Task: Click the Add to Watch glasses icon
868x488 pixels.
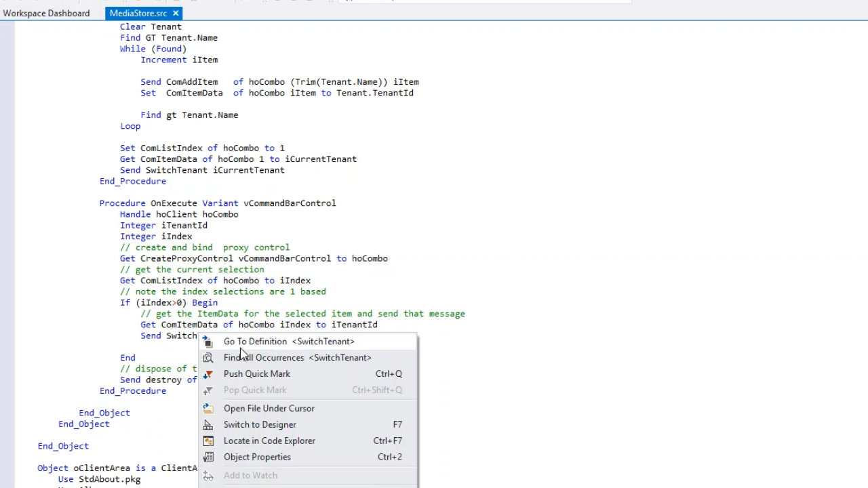Action: click(x=208, y=476)
